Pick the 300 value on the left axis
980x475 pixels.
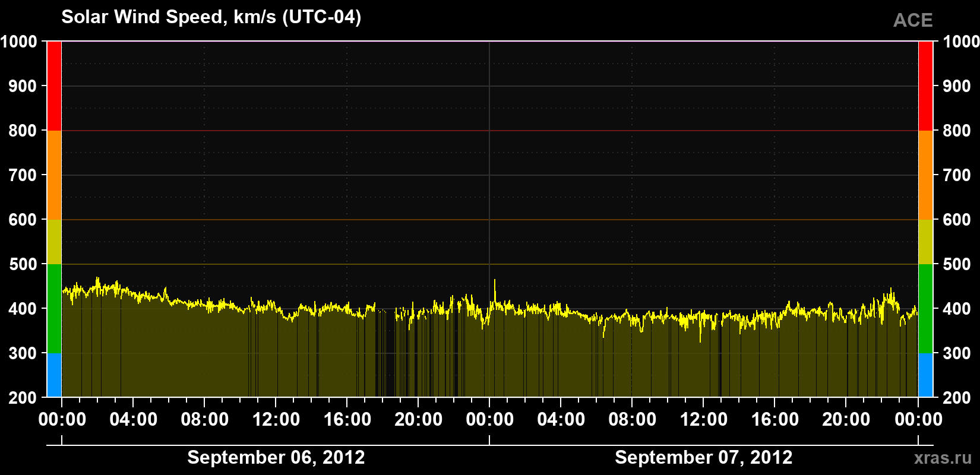point(23,353)
